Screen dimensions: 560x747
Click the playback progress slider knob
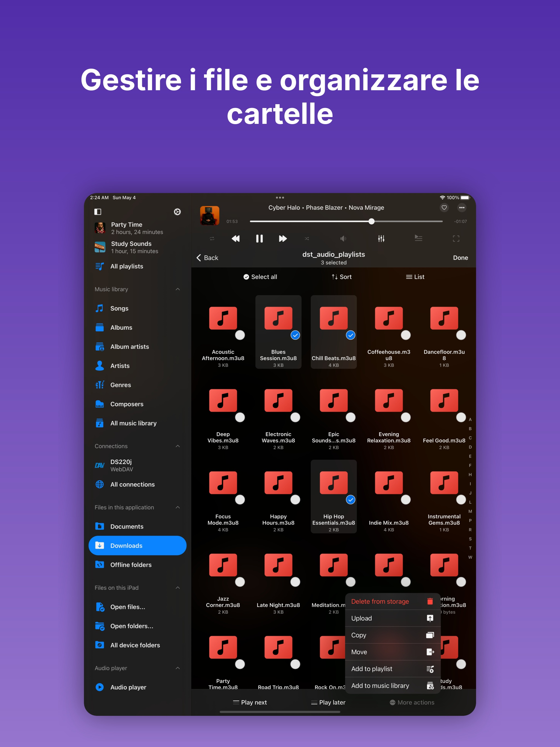[371, 221]
